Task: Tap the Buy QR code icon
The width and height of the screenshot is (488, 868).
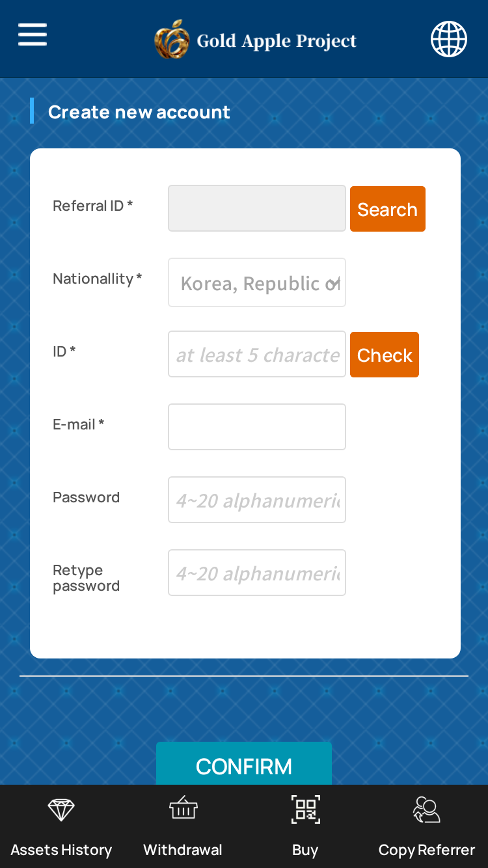Action: [x=305, y=809]
